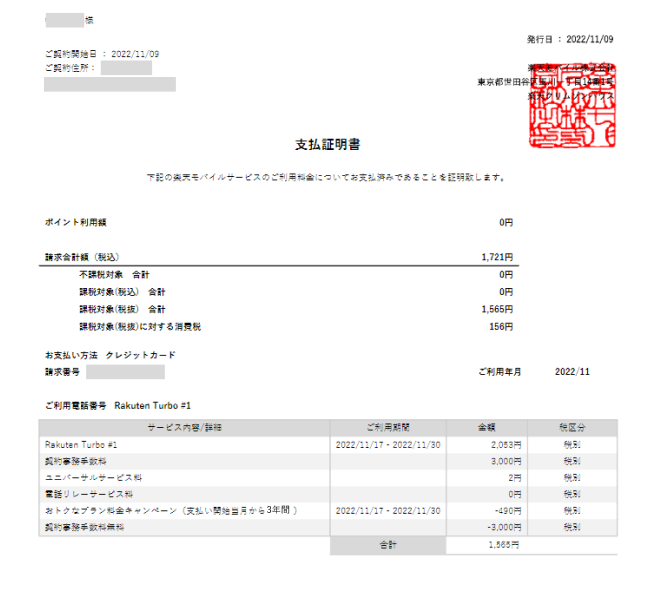
Task: Click the ポイント利用額 label
Action: click(x=76, y=221)
